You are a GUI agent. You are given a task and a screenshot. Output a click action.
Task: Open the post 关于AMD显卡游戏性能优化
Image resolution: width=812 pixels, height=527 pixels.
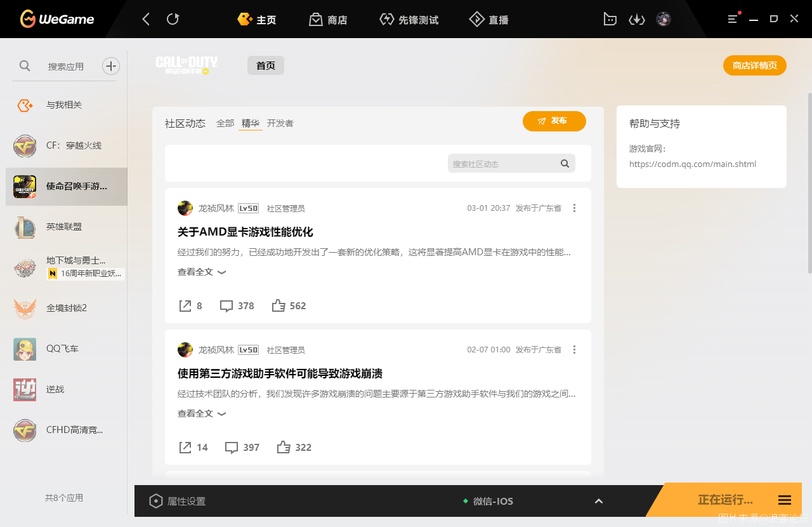[246, 232]
